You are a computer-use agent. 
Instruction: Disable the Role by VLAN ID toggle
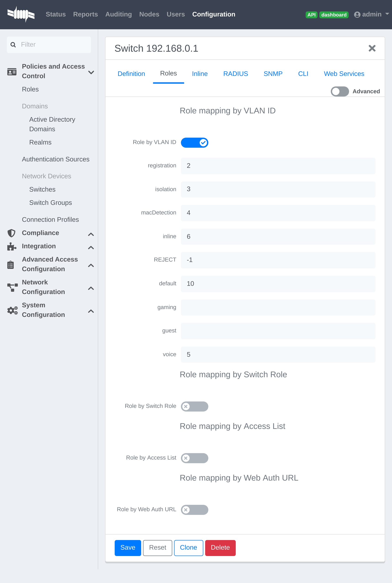pyautogui.click(x=194, y=142)
